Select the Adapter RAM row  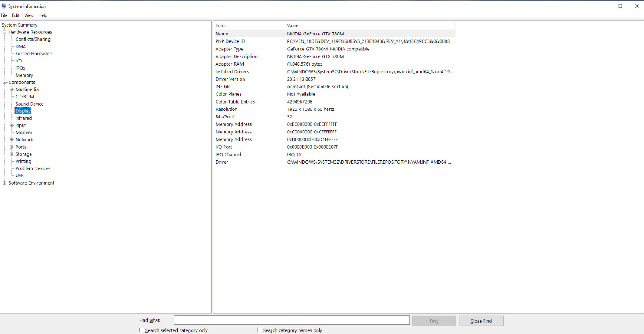tap(334, 64)
